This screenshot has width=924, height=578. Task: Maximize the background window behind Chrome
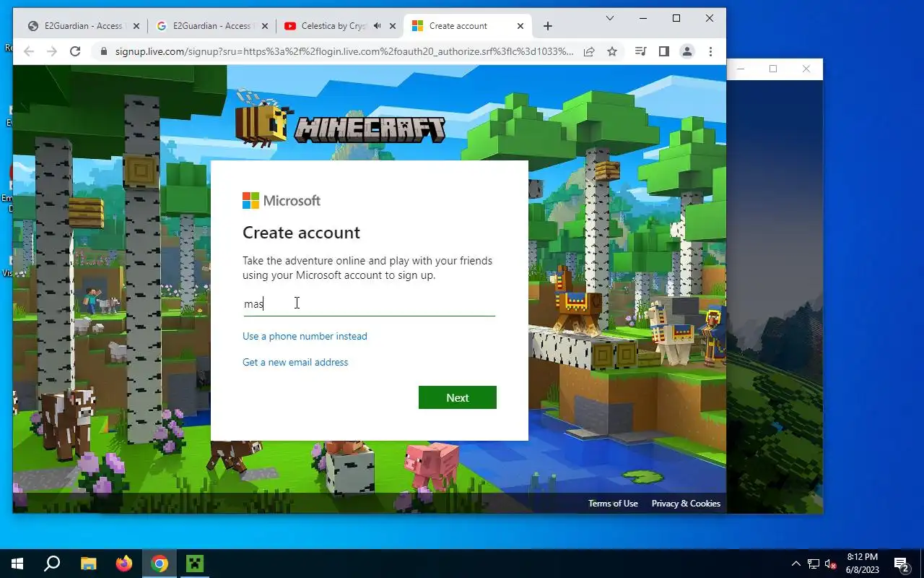click(773, 69)
